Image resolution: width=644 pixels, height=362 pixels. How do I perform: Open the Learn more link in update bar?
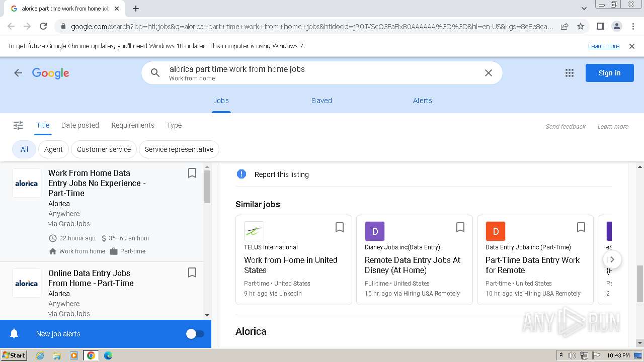click(604, 46)
